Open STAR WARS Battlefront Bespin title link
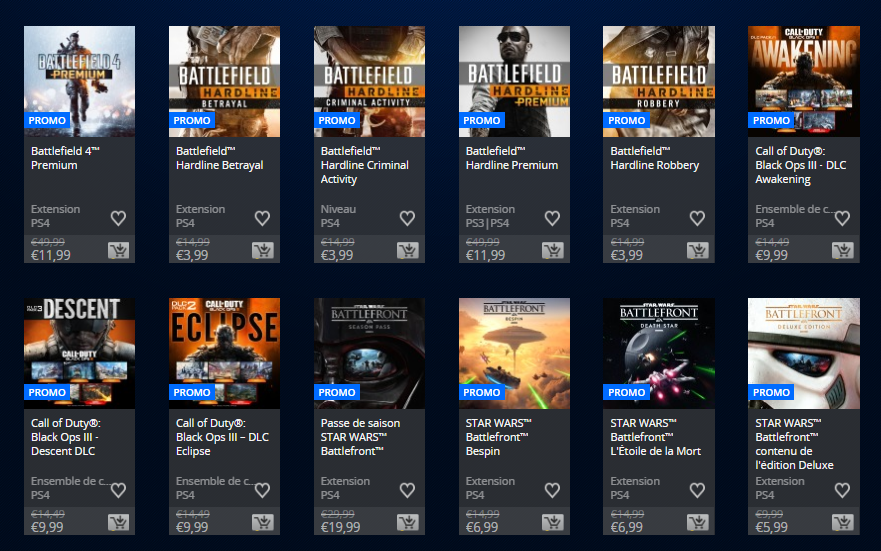Screen dimensions: 881x551 pyautogui.click(x=498, y=437)
